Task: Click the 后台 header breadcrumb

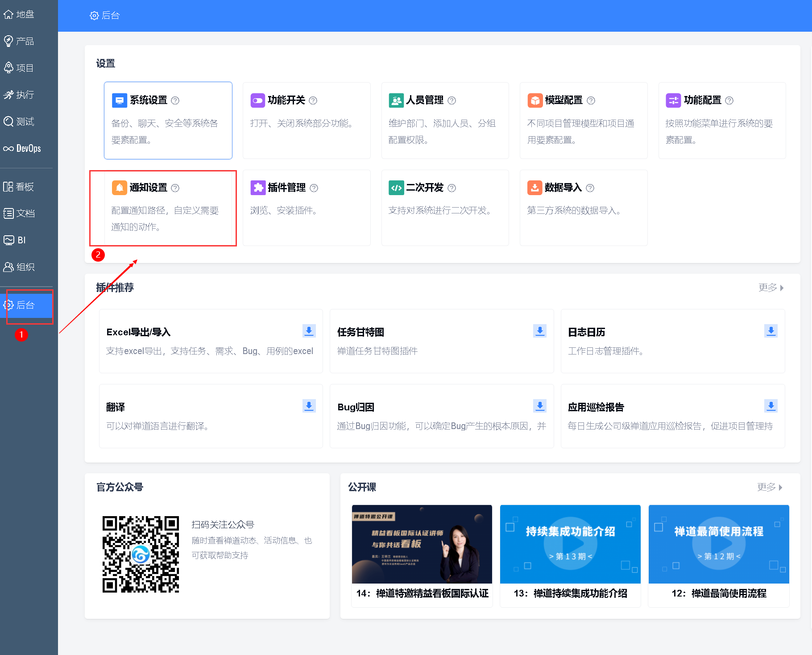Action: coord(105,16)
